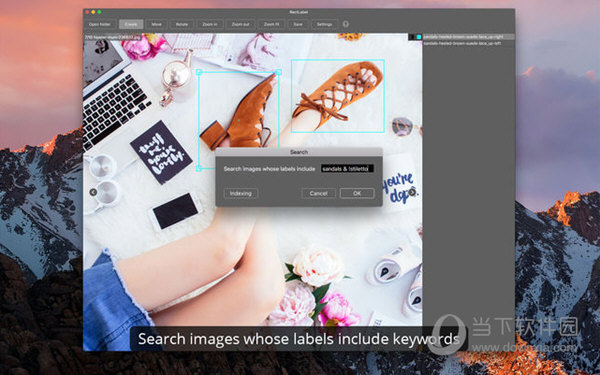This screenshot has width=600, height=375.
Task: Open the Settings panel
Action: click(x=324, y=24)
